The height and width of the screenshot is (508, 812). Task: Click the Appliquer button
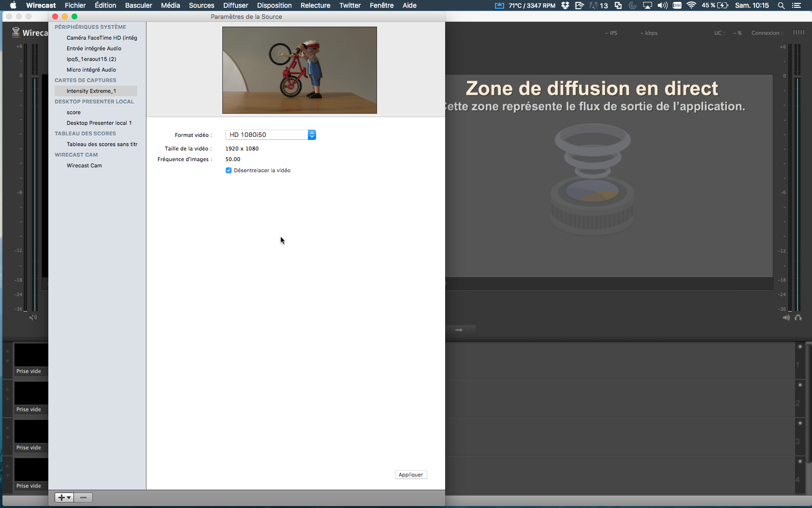tap(410, 475)
